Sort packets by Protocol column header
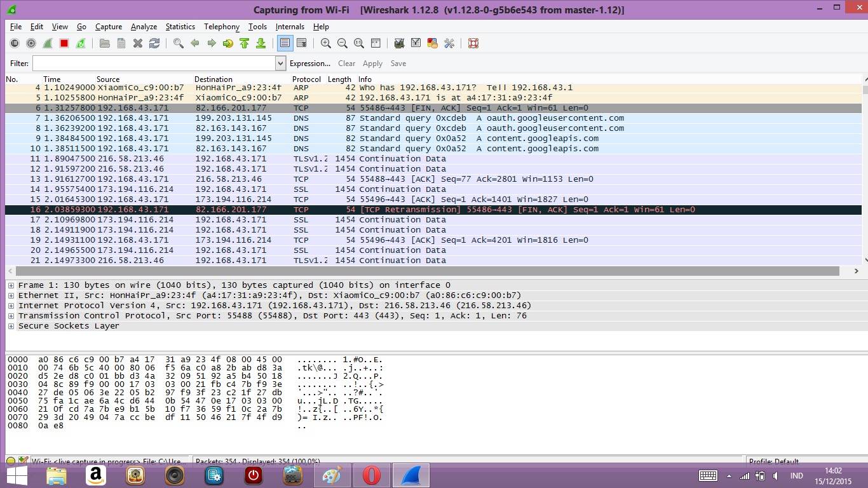The height and width of the screenshot is (488, 868). (307, 79)
